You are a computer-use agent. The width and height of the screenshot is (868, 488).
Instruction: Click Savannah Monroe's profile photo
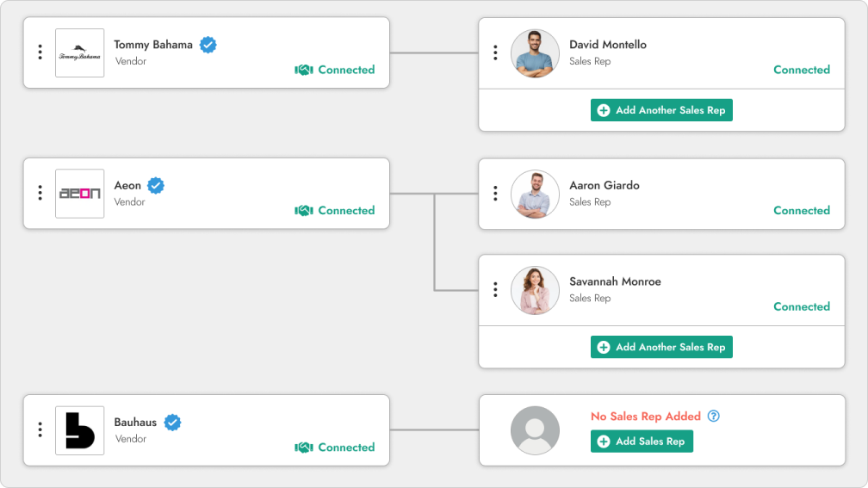(536, 290)
